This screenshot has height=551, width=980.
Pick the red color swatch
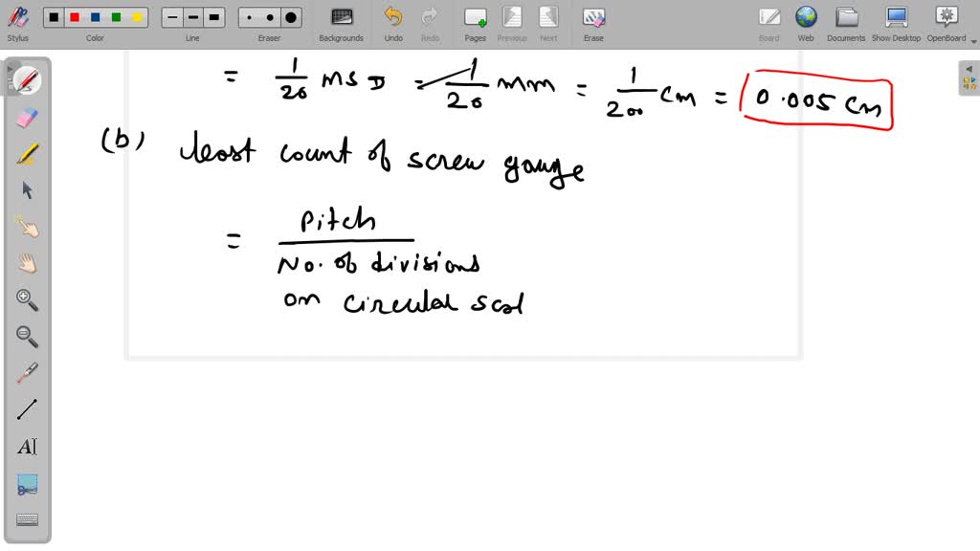click(75, 16)
